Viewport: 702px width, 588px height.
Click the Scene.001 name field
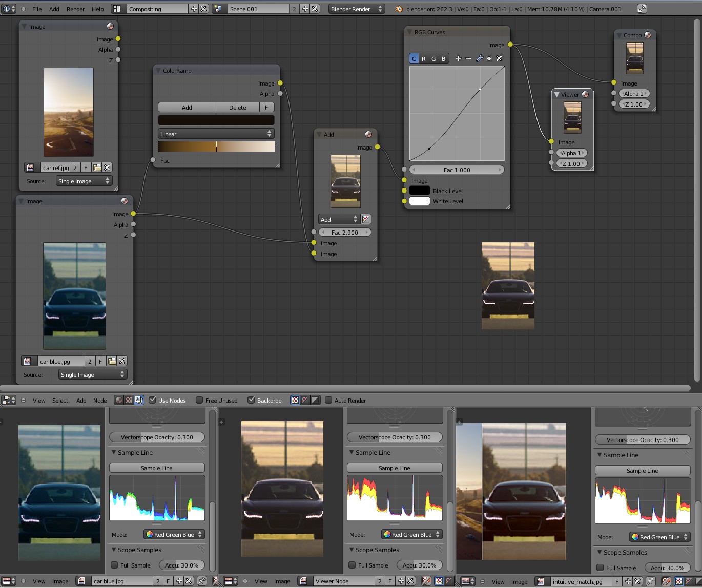tap(258, 9)
